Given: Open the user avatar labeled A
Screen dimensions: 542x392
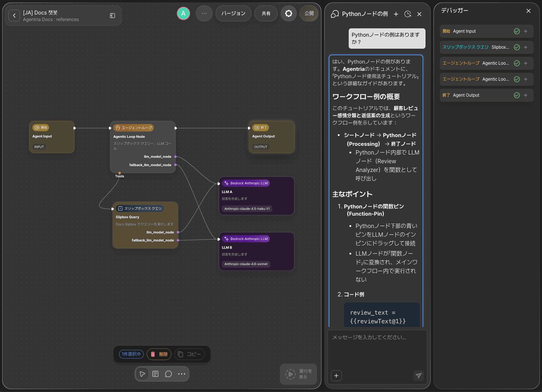Looking at the screenshot, I should point(183,13).
